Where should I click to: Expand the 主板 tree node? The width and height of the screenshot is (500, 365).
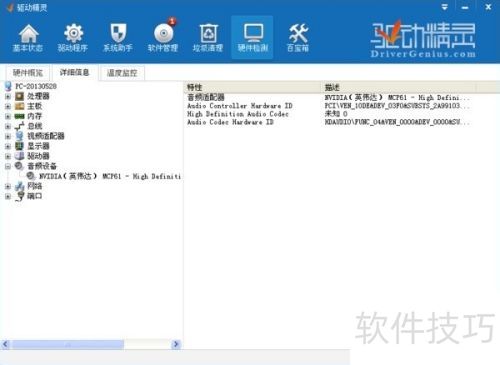pos(8,107)
